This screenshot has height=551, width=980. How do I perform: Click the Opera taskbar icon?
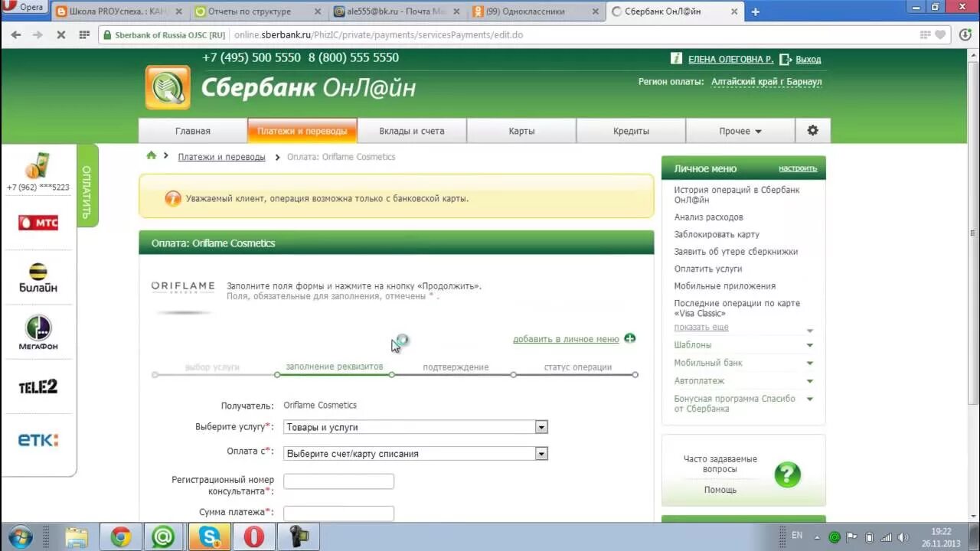(x=253, y=537)
